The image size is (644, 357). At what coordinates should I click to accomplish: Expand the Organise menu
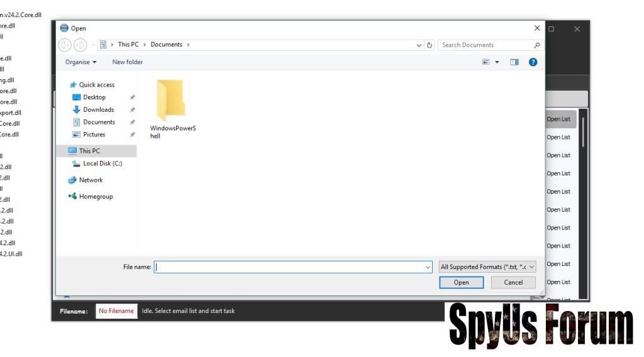click(81, 62)
